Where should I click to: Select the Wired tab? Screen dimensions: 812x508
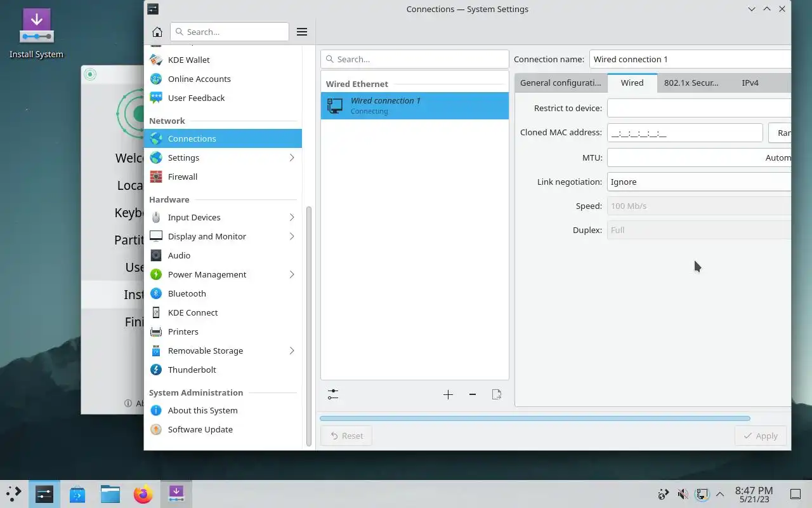(x=632, y=83)
